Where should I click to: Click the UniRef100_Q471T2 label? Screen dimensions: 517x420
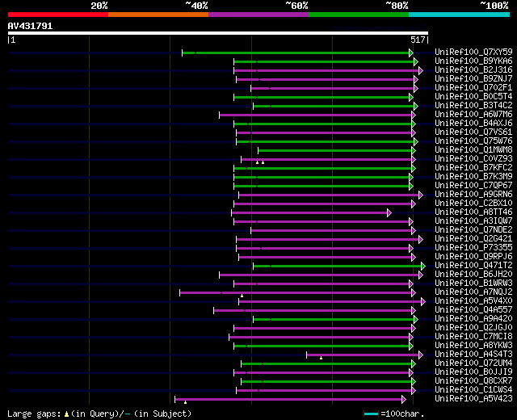tap(473, 266)
